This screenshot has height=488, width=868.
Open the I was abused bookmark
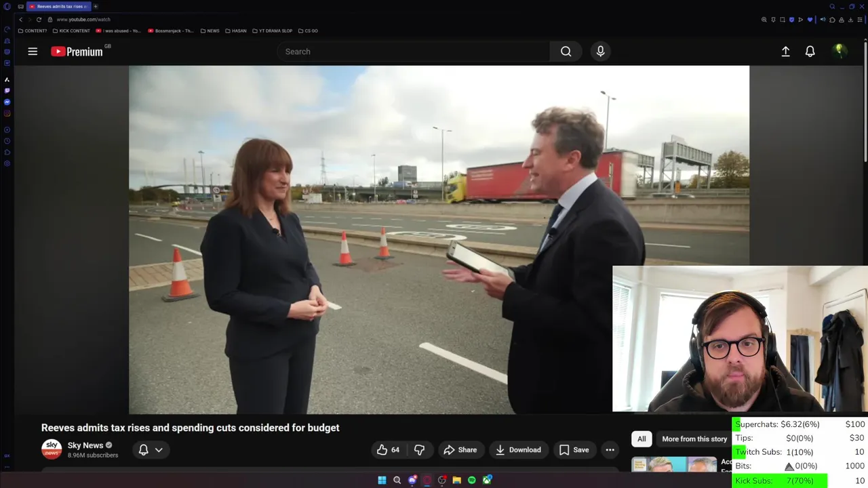point(119,30)
